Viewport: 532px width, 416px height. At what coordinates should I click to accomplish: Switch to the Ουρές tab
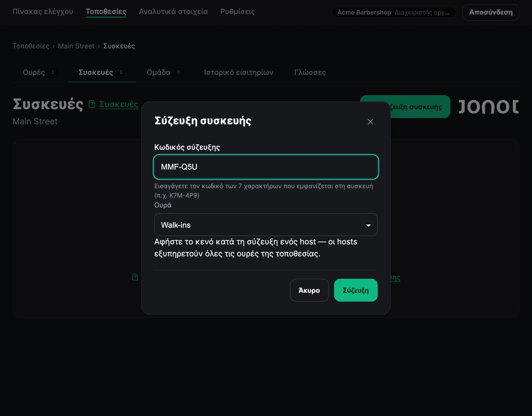pyautogui.click(x=40, y=72)
